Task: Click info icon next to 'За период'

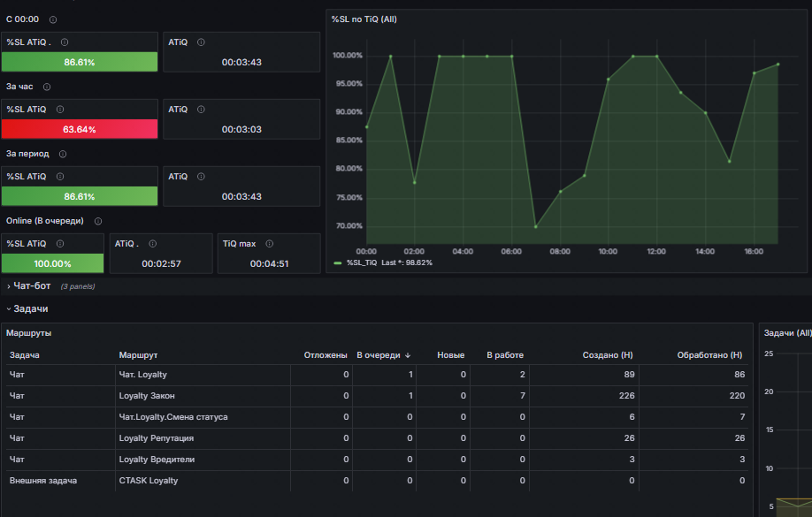Action: pos(63,155)
